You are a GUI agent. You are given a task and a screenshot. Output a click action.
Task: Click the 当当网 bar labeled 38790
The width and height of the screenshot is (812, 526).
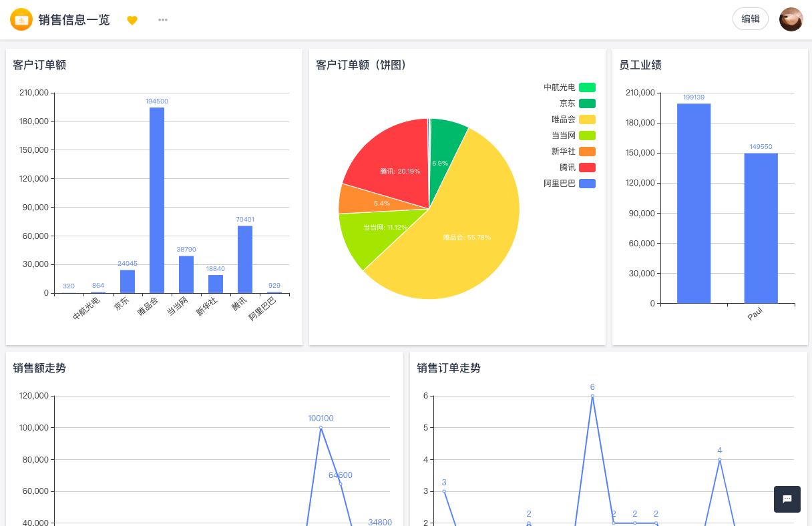pos(186,274)
